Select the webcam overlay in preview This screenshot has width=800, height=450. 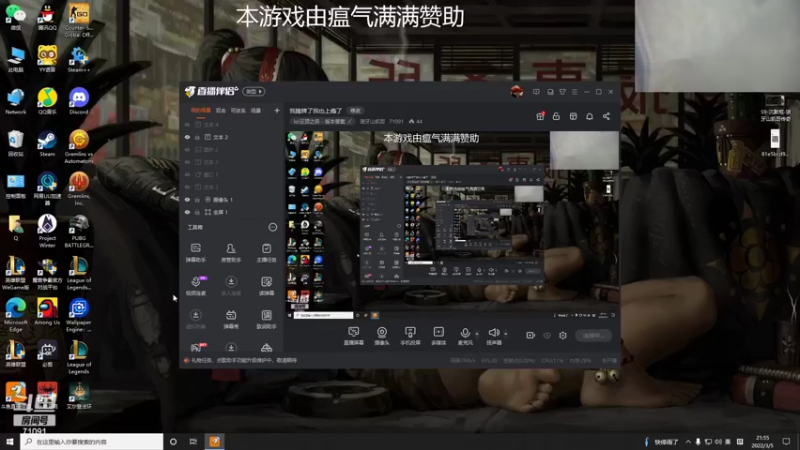[x=584, y=150]
